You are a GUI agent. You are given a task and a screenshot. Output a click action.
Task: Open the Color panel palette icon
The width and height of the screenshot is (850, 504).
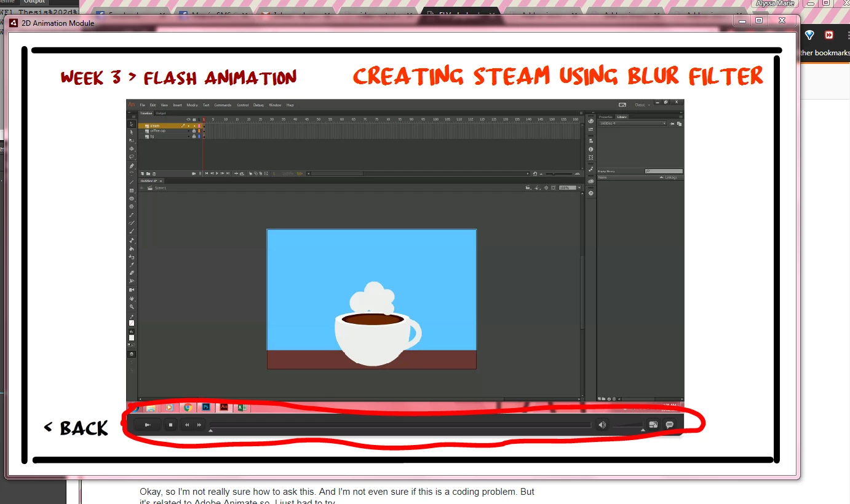click(591, 121)
